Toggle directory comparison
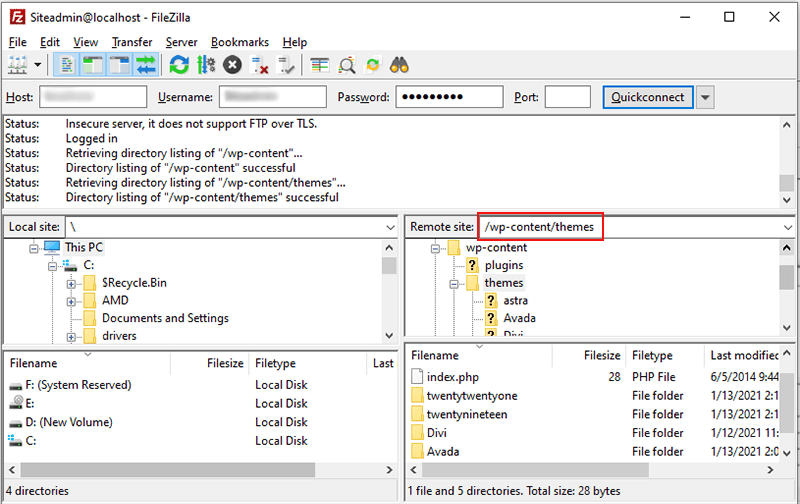 pos(347,65)
